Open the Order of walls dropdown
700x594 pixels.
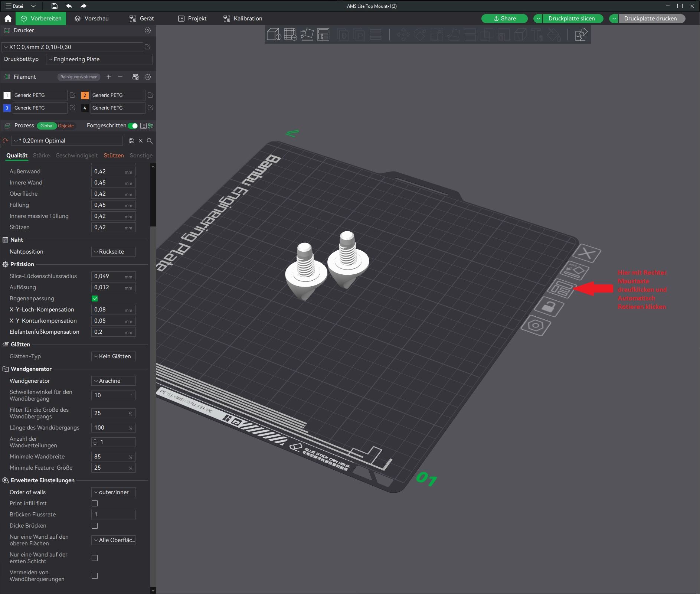coord(114,492)
